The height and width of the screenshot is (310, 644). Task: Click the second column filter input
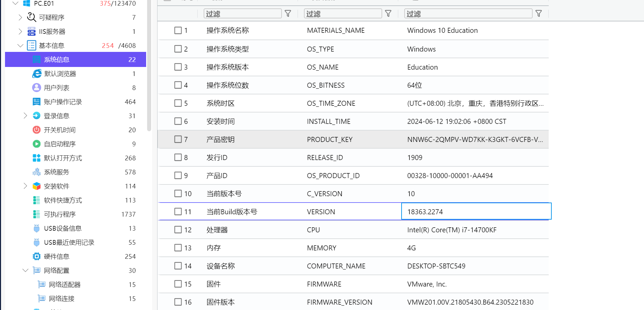tap(343, 13)
